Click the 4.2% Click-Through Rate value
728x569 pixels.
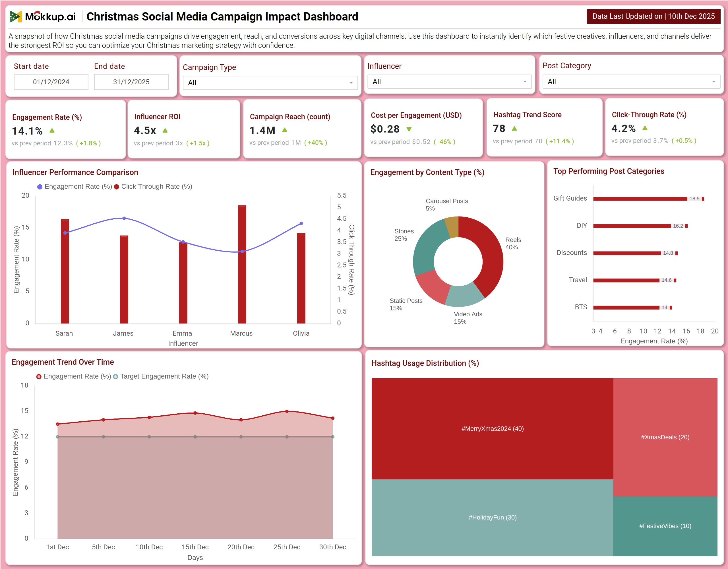coord(623,128)
